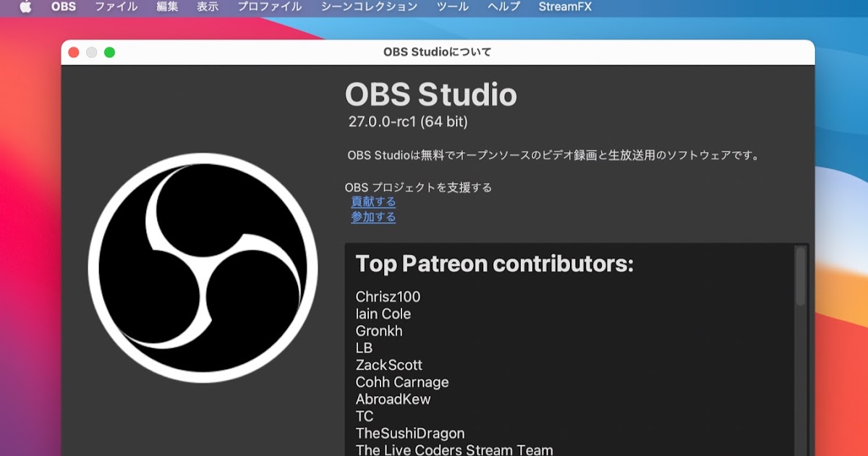Screen dimensions: 868x456
Task: Click the OBS description sentence
Action: 554,155
